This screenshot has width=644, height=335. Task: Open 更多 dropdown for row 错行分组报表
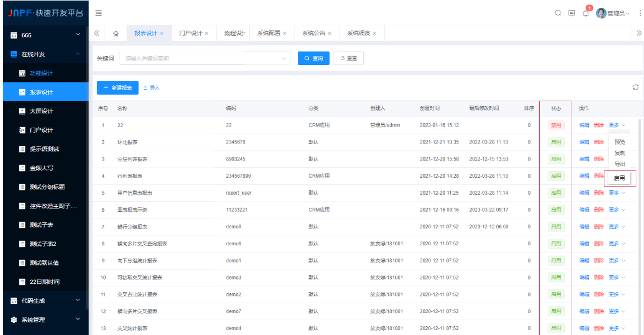617,227
